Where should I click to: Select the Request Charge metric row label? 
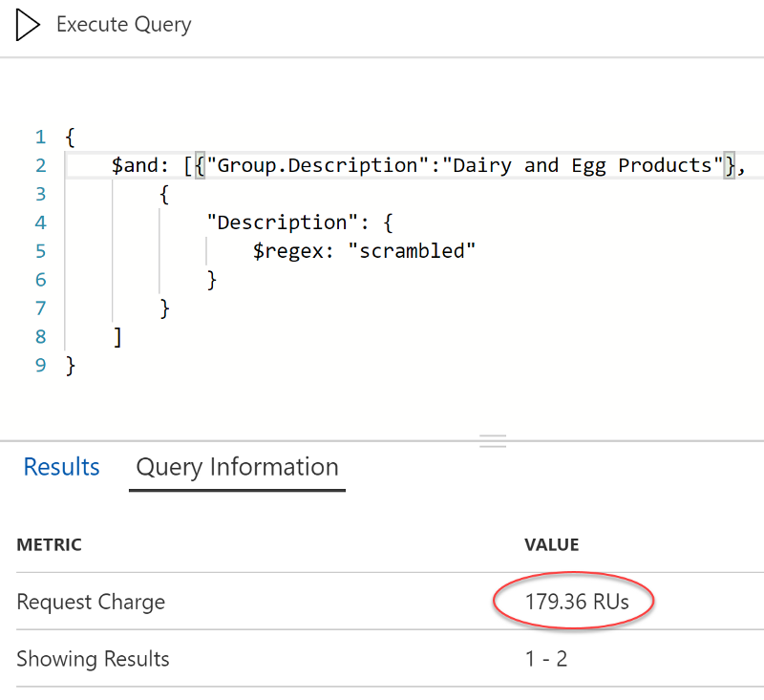click(91, 602)
